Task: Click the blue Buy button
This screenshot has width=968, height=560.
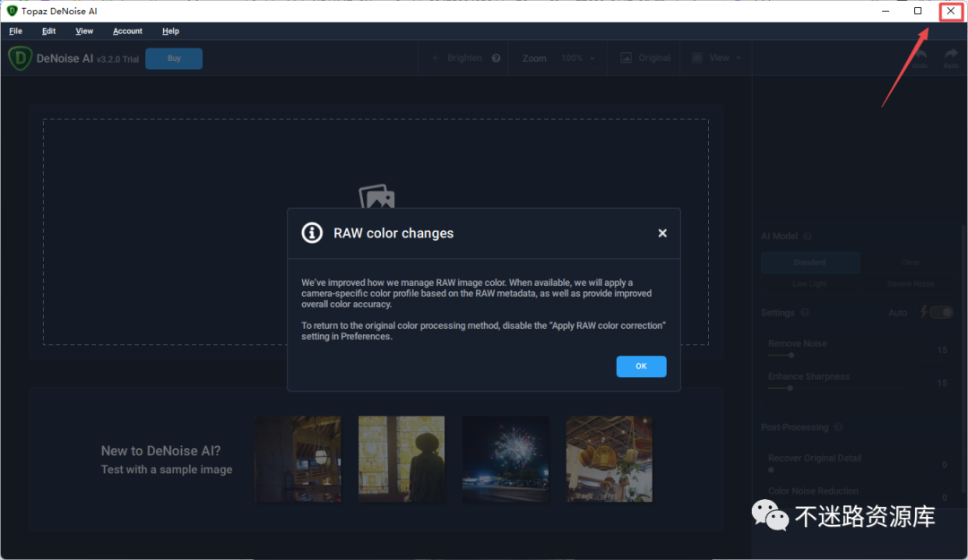Action: [x=174, y=58]
